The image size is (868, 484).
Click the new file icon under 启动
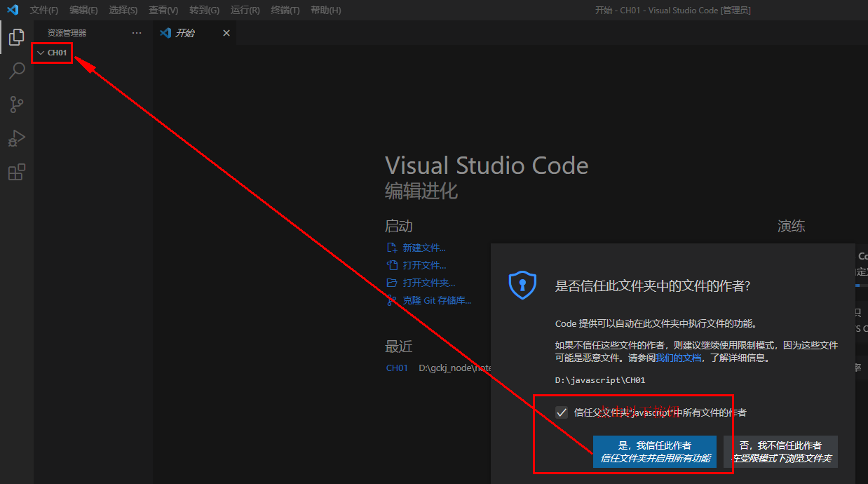[x=392, y=248]
